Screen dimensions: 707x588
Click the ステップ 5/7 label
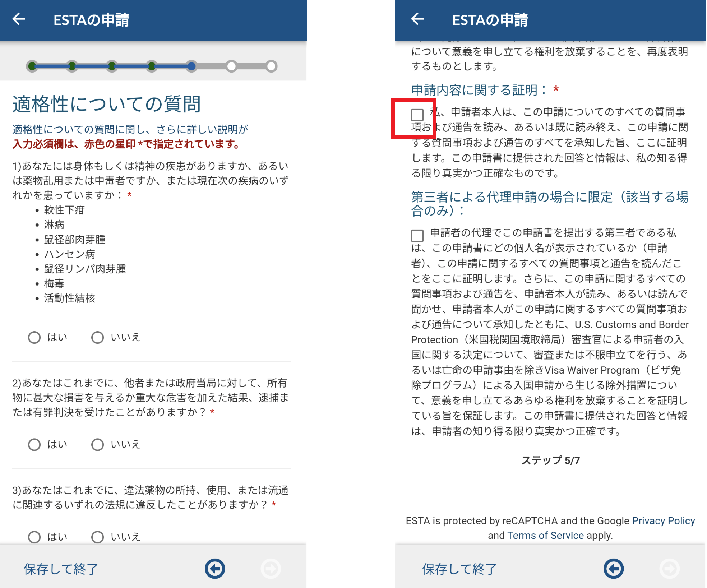[x=550, y=460]
